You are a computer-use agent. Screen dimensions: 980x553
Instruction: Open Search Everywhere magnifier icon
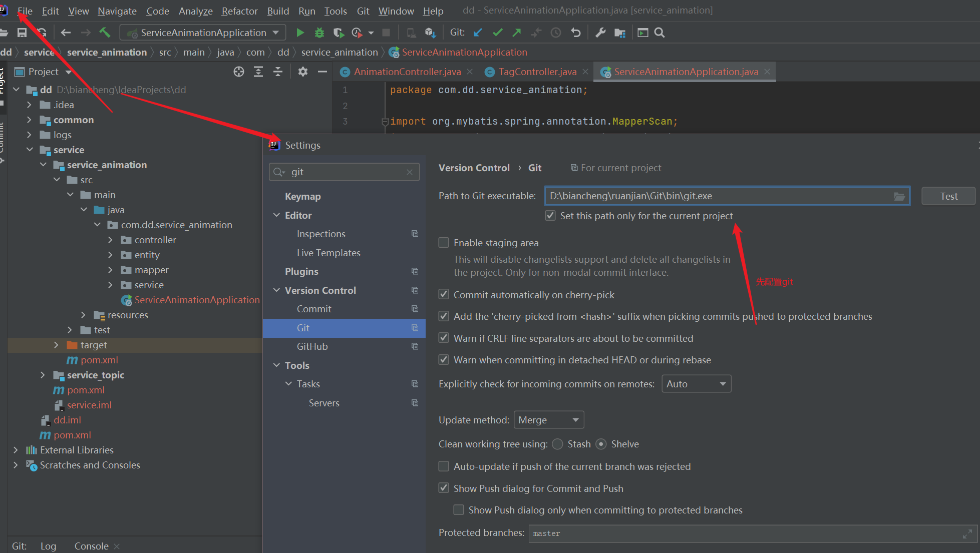[660, 33]
